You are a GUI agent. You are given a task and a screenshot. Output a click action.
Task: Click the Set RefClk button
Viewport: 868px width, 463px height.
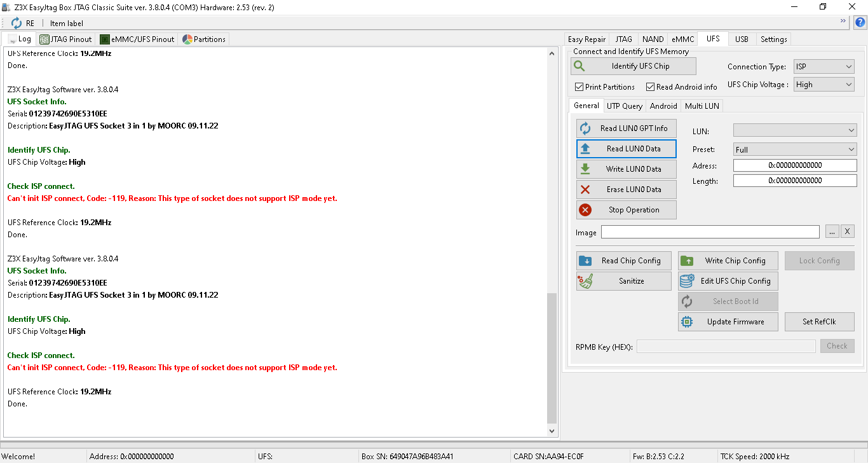click(819, 321)
